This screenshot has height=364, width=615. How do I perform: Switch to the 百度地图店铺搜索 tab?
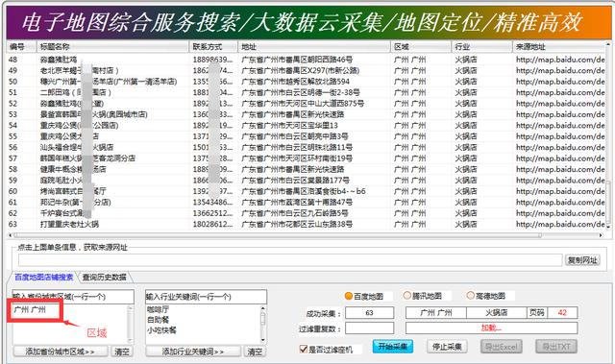[43, 277]
